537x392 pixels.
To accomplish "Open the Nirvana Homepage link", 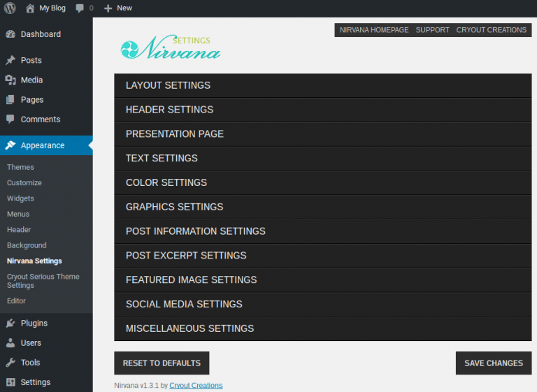I will pyautogui.click(x=373, y=30).
